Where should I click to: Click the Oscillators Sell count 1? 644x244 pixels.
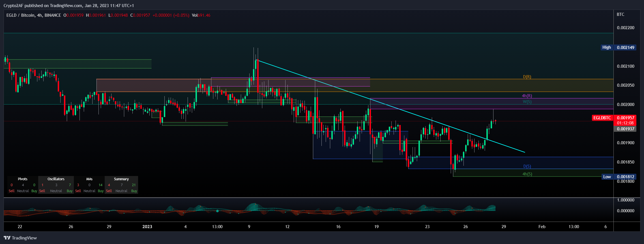click(42, 185)
